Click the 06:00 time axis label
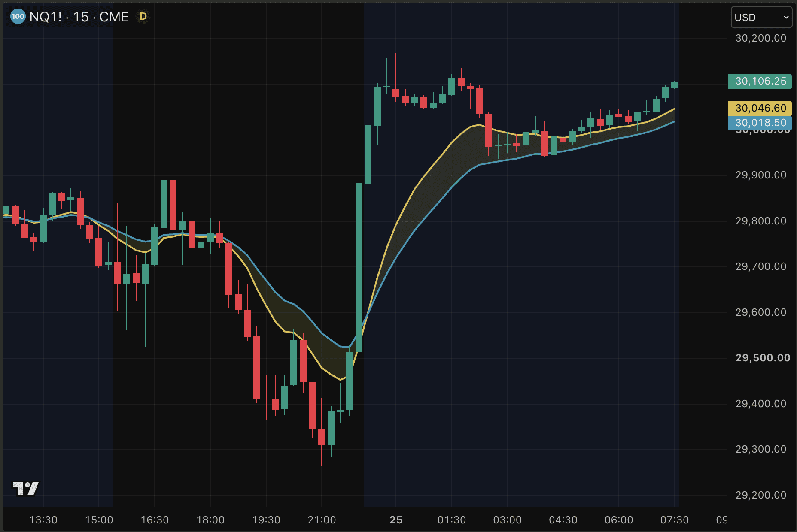 (x=619, y=520)
